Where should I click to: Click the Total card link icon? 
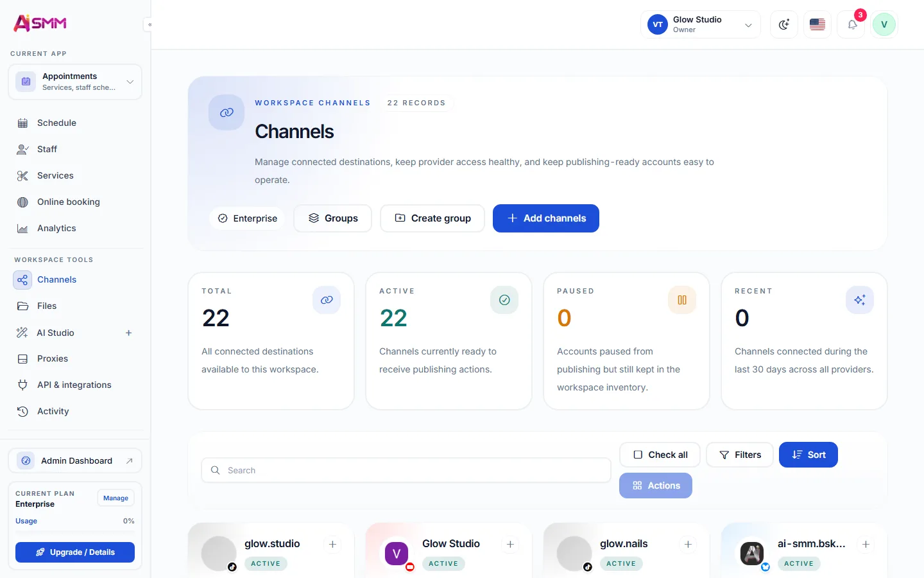(x=327, y=300)
